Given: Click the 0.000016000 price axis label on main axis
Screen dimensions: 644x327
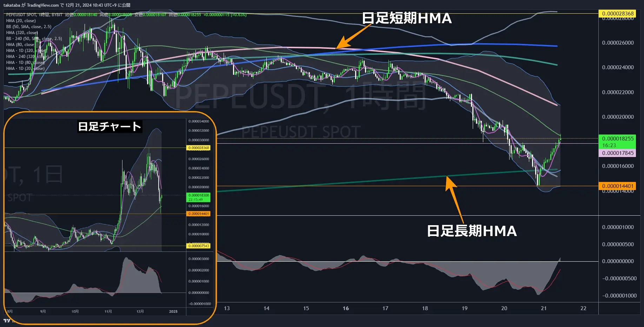Looking at the screenshot, I should pyautogui.click(x=618, y=166).
